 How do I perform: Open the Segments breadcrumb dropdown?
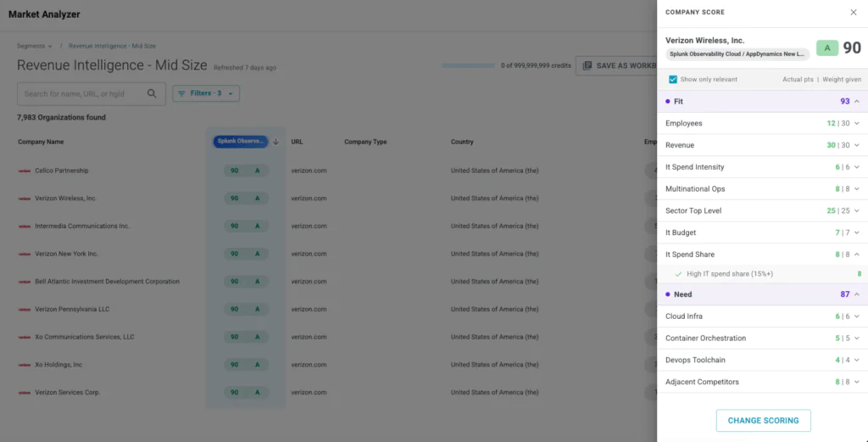(x=34, y=46)
